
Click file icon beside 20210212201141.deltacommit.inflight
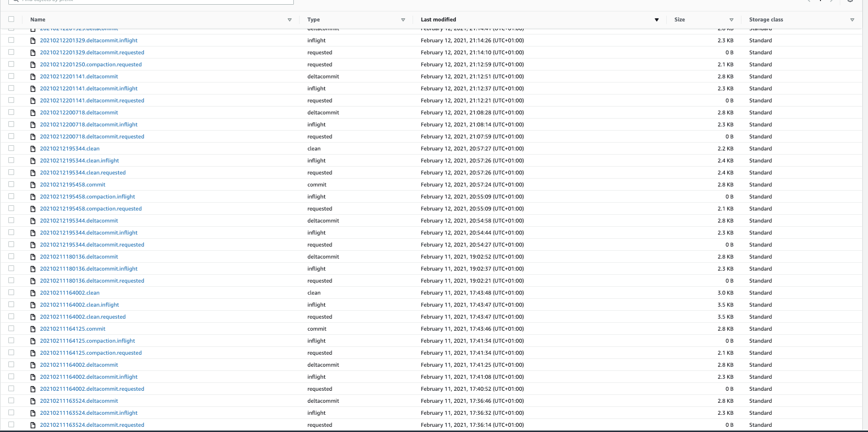[33, 89]
